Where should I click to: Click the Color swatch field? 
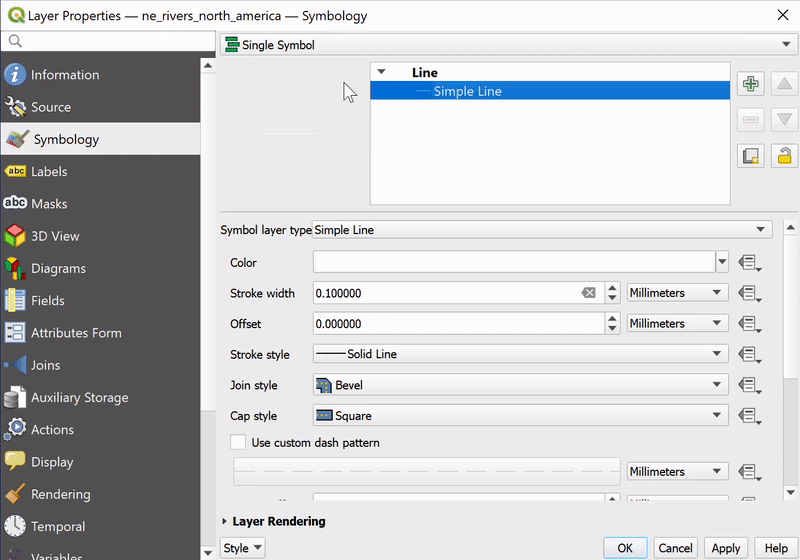click(513, 263)
